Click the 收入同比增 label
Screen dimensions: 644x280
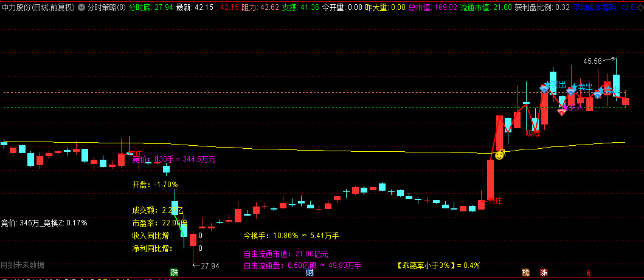tap(153, 236)
